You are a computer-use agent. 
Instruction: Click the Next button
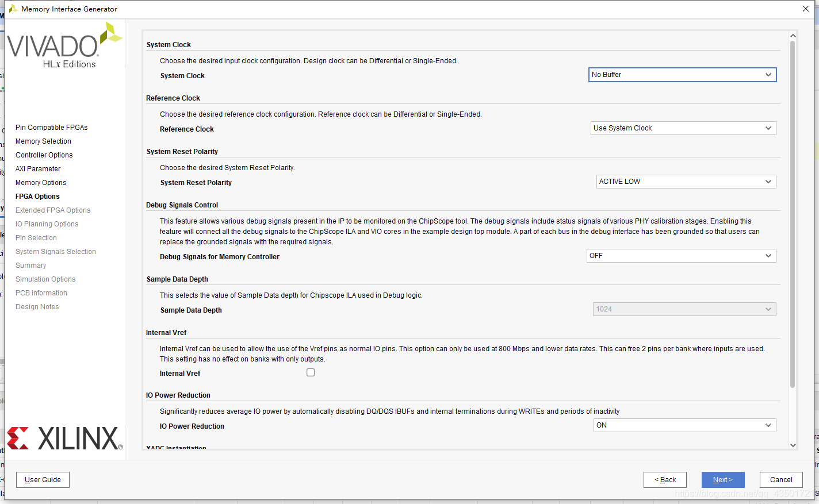point(723,480)
